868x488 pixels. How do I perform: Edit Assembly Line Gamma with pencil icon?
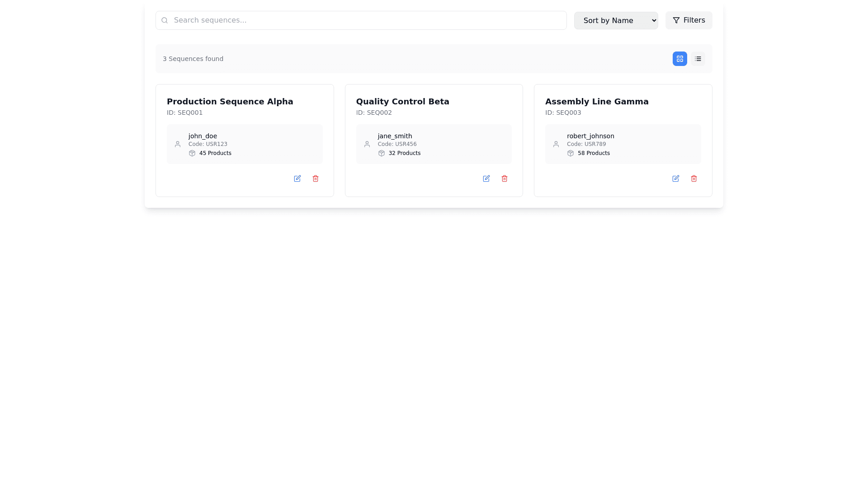[x=675, y=178]
